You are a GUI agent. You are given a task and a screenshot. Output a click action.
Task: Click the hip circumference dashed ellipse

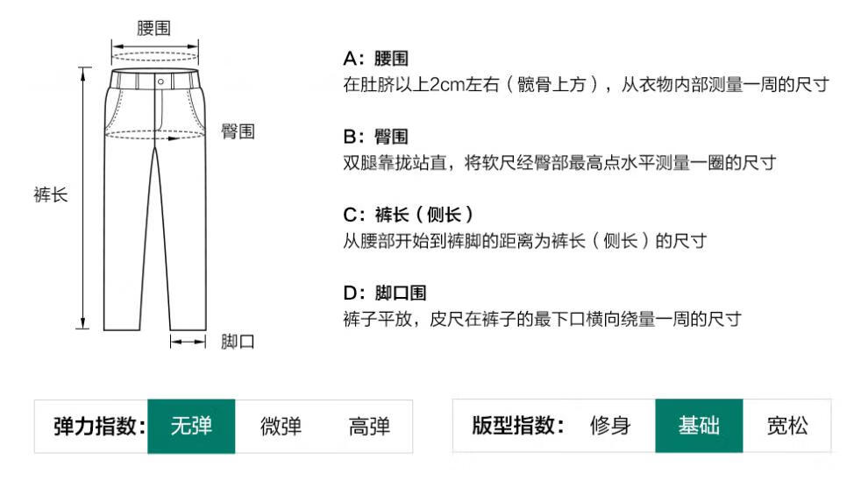click(154, 134)
